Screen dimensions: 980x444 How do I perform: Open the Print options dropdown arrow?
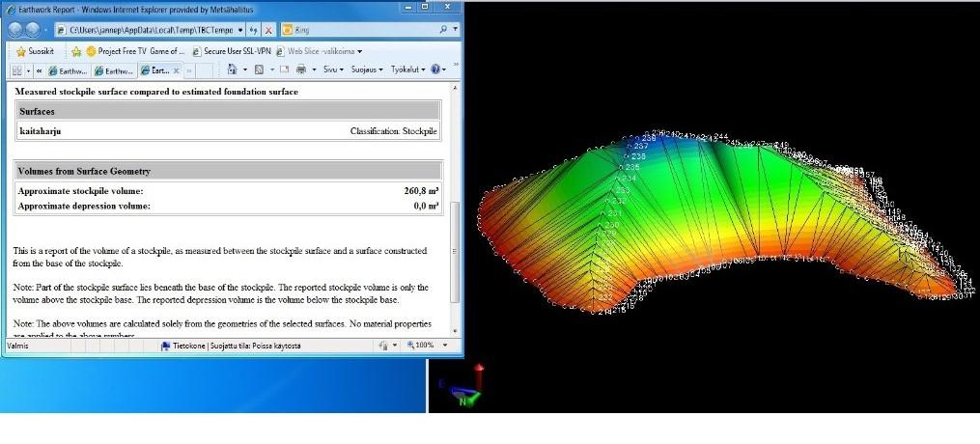[314, 69]
